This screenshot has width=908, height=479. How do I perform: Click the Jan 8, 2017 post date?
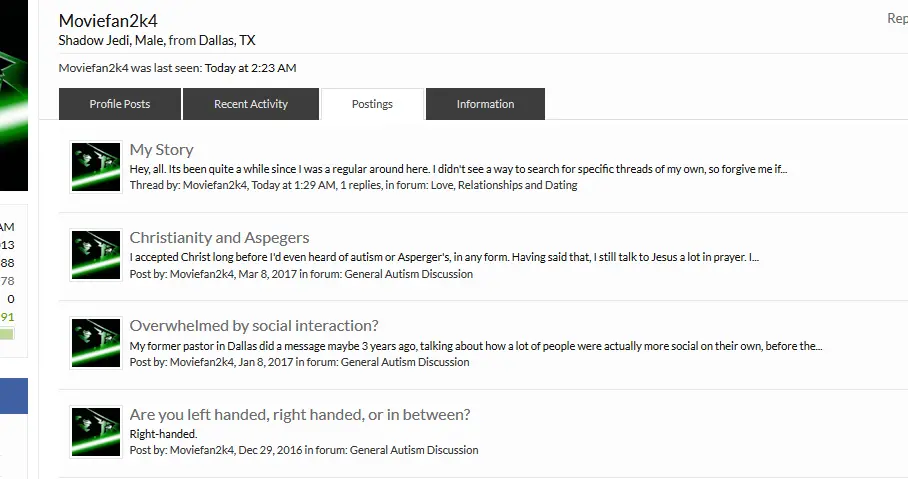coord(265,362)
